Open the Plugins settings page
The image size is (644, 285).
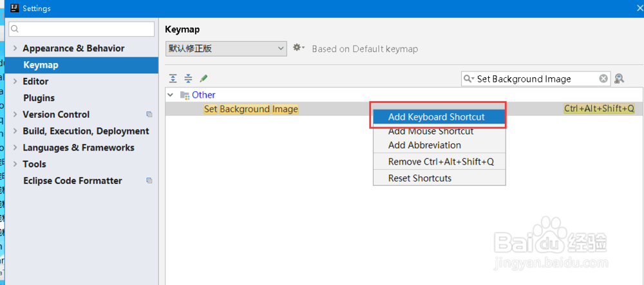(x=39, y=98)
